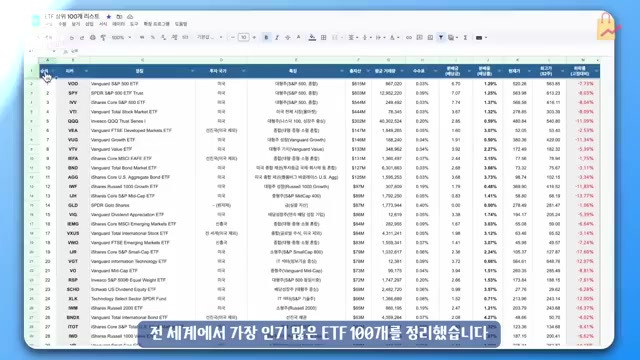Click the redo icon in toolbar
Image resolution: width=640 pixels, height=360 pixels.
[x=82, y=38]
